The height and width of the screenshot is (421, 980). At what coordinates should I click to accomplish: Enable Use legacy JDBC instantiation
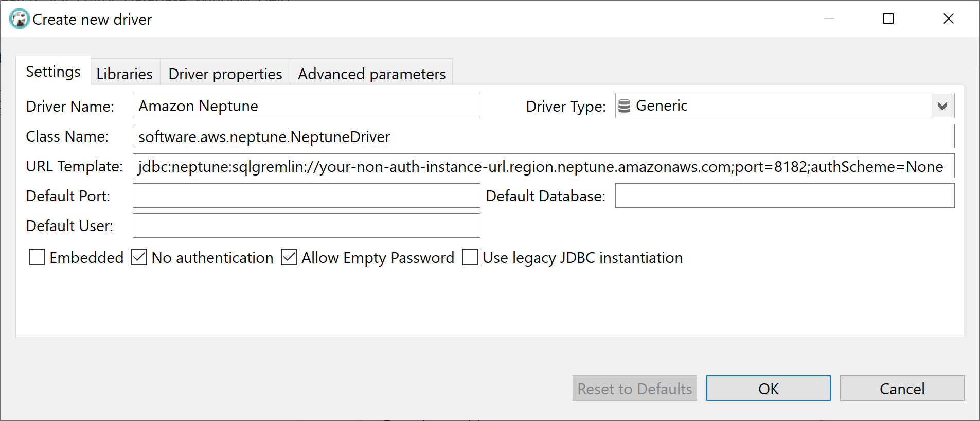coord(470,257)
